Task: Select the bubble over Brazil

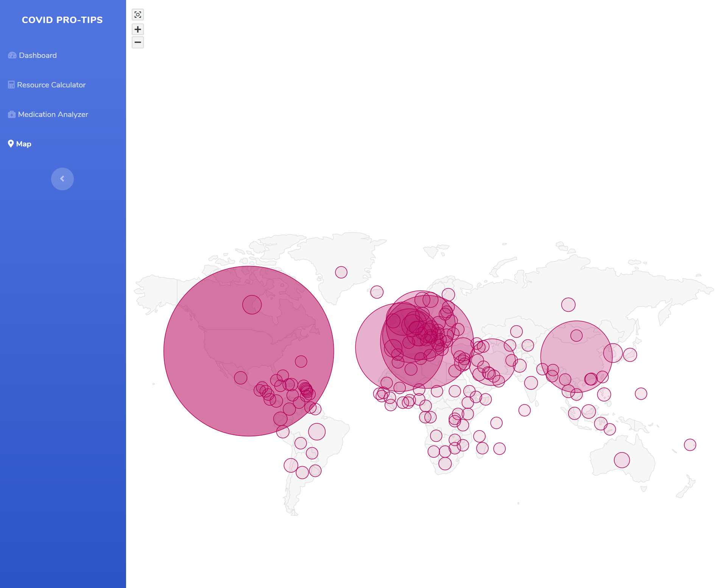Action: coord(317,432)
